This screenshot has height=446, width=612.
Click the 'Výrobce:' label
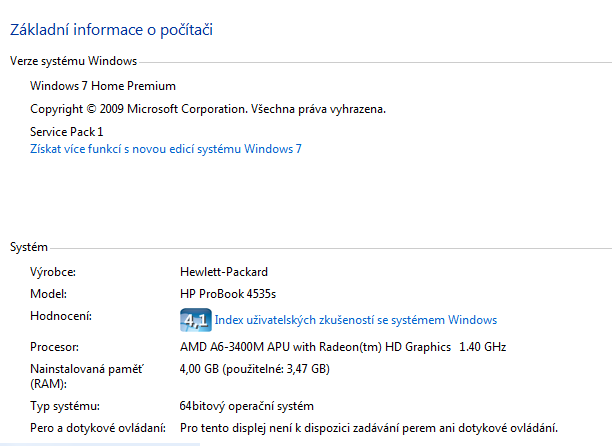(x=54, y=272)
